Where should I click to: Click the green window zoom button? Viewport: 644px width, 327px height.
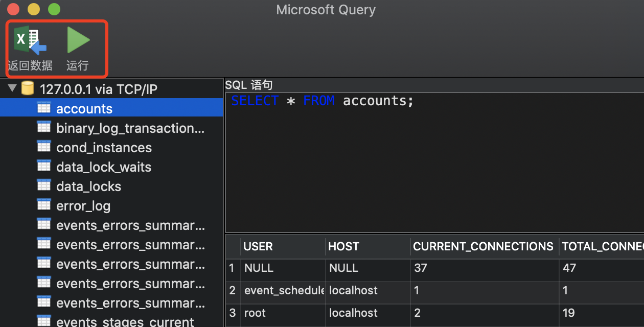(54, 9)
